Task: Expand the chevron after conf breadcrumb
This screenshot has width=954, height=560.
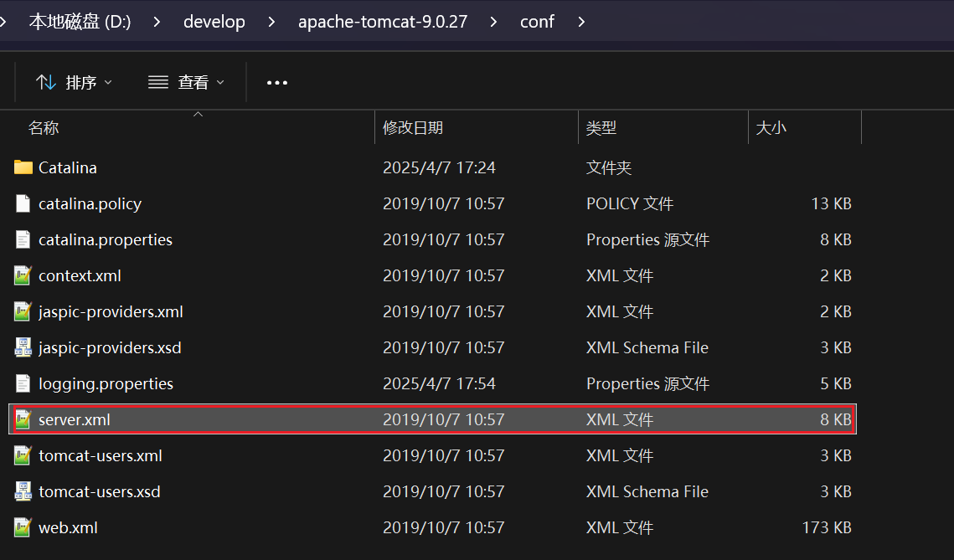Action: 581,22
